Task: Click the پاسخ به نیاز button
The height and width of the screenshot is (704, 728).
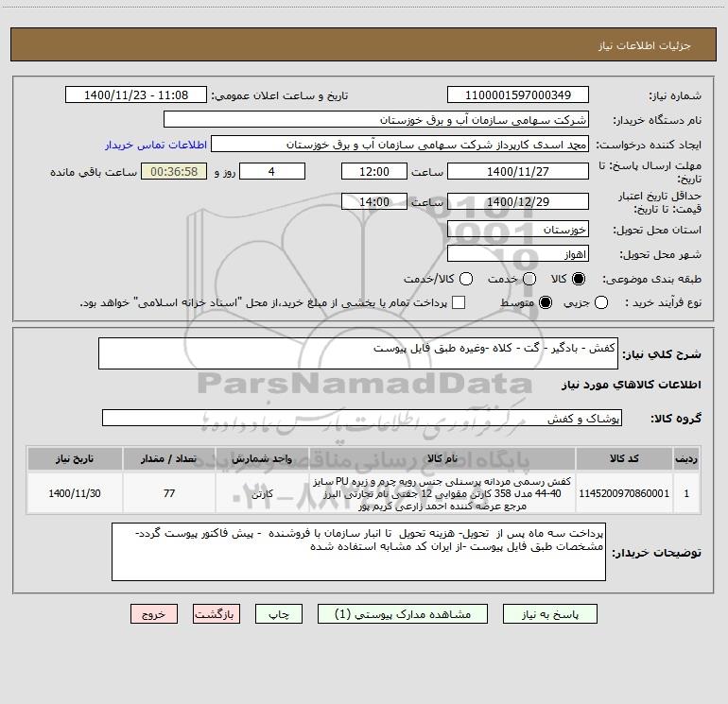Action: tap(549, 614)
